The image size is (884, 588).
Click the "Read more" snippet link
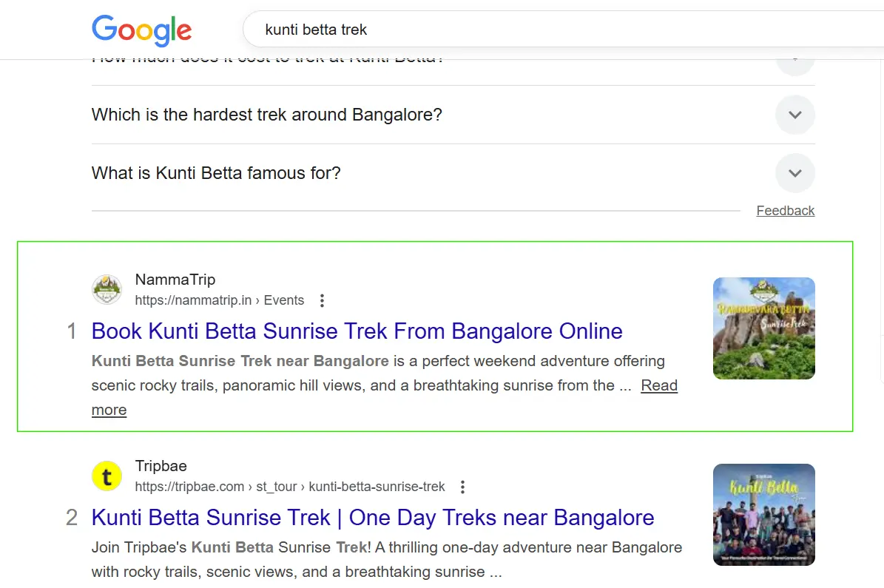coord(658,385)
